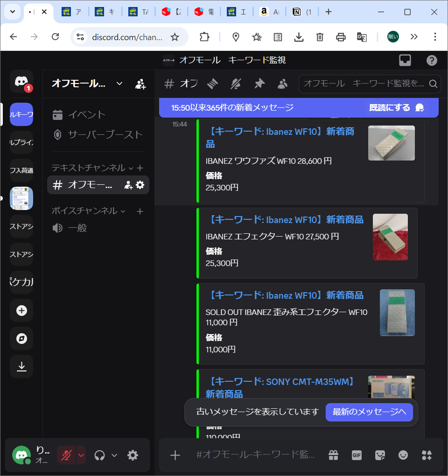Select the server with screenshot image icon

point(21,198)
